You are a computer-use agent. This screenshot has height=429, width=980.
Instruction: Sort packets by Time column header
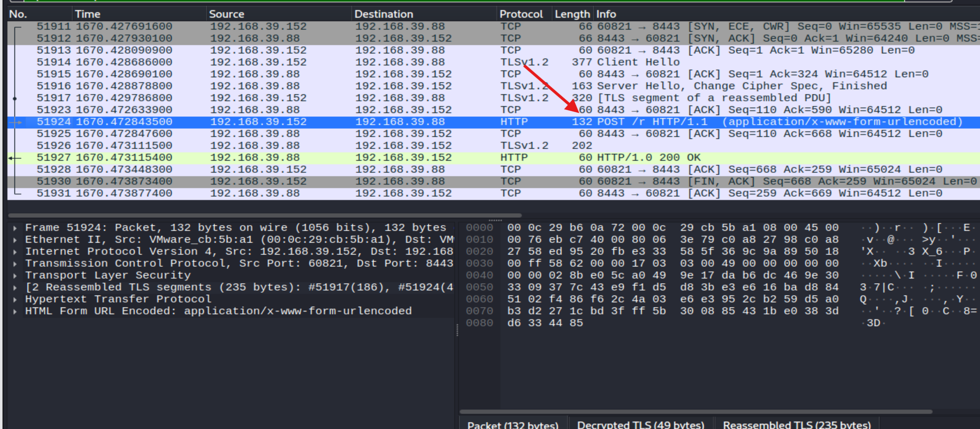(139, 14)
